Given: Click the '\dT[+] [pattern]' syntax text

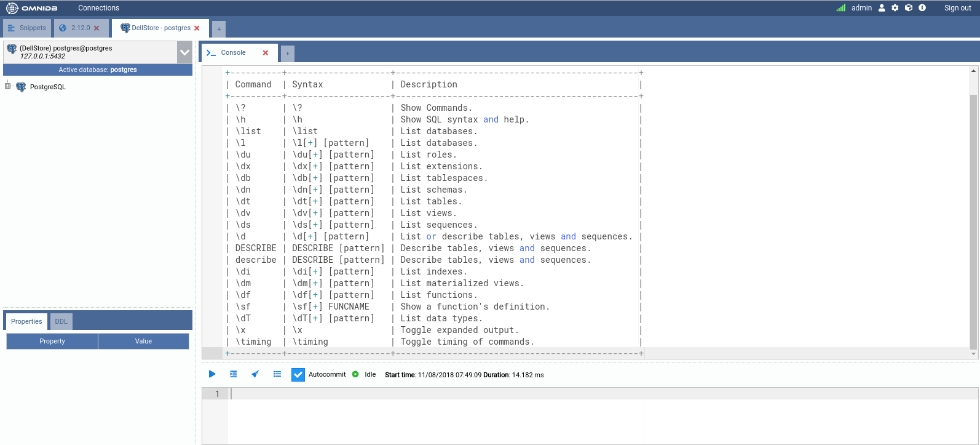Looking at the screenshot, I should [x=333, y=319].
